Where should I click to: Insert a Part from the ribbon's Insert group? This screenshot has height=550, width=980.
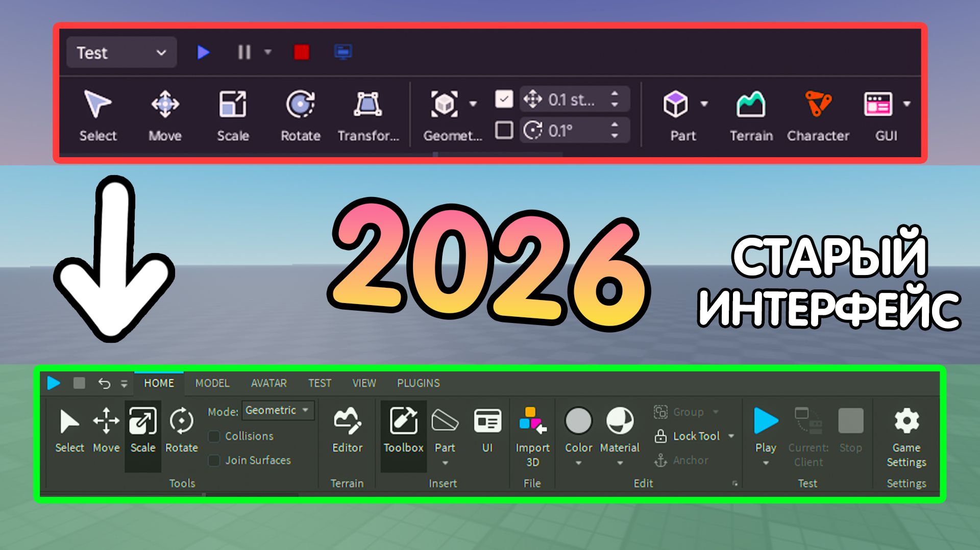tap(445, 431)
